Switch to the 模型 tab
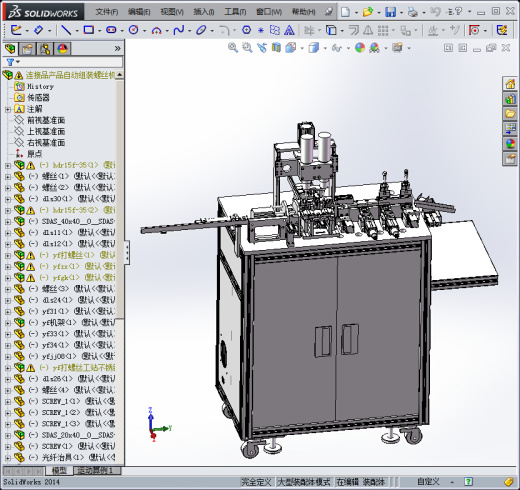 point(59,471)
